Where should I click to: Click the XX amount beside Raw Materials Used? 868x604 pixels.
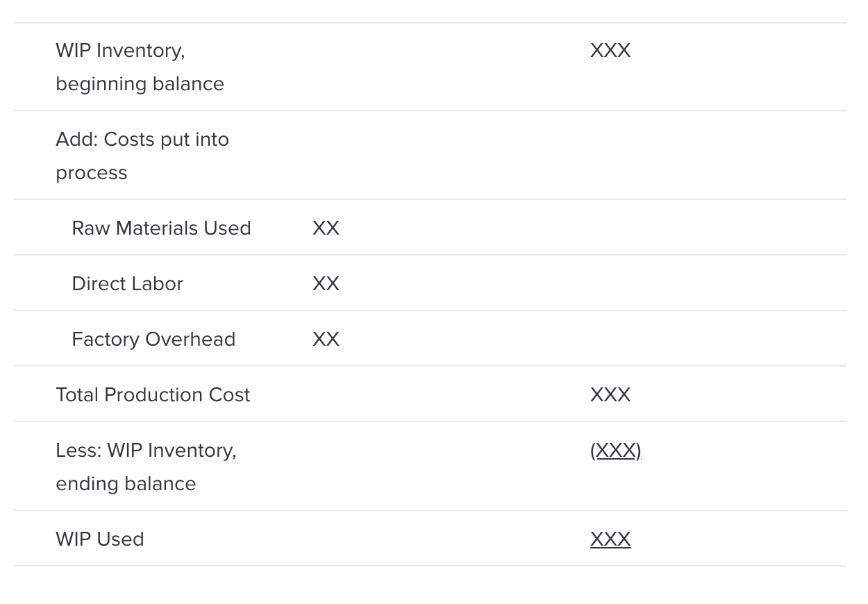tap(326, 228)
